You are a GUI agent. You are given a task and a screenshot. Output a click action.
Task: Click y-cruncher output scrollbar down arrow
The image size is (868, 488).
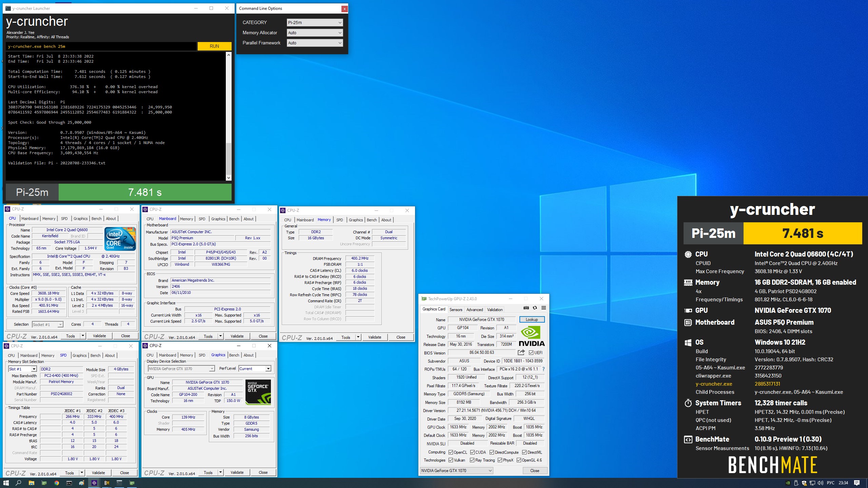(229, 178)
